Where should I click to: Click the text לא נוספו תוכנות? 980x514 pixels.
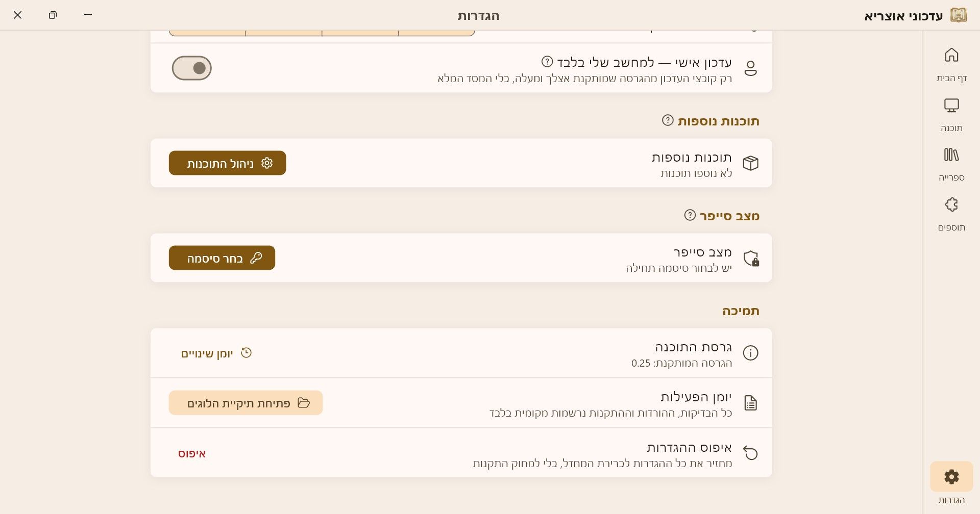(696, 174)
